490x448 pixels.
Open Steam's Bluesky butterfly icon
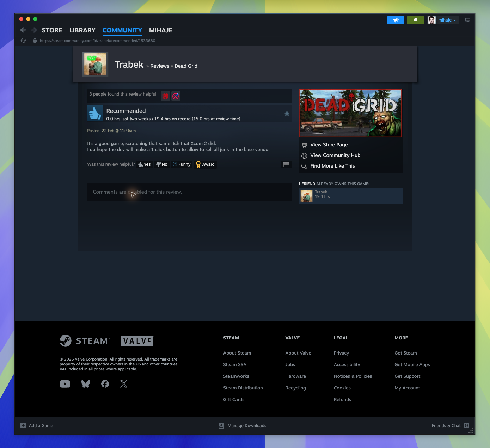pyautogui.click(x=86, y=384)
